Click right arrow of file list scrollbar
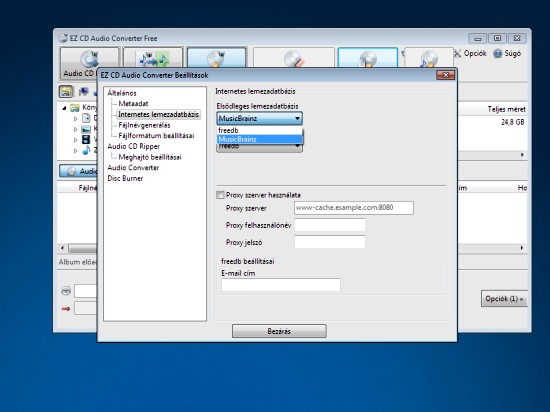The height and width of the screenshot is (412, 550). (x=522, y=248)
